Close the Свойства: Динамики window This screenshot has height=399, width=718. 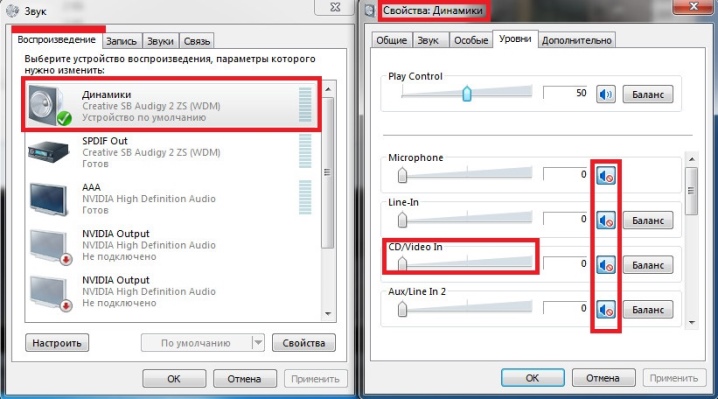click(x=694, y=6)
